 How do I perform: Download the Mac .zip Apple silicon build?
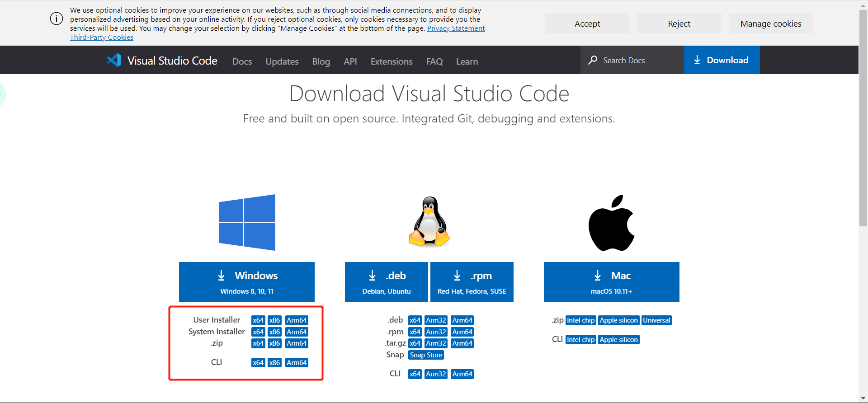tap(619, 320)
